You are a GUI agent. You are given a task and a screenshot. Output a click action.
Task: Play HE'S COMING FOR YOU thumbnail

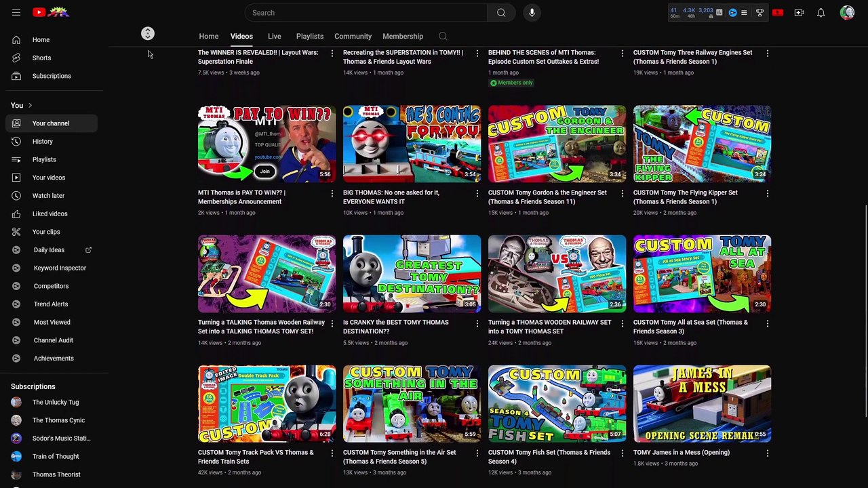point(412,144)
